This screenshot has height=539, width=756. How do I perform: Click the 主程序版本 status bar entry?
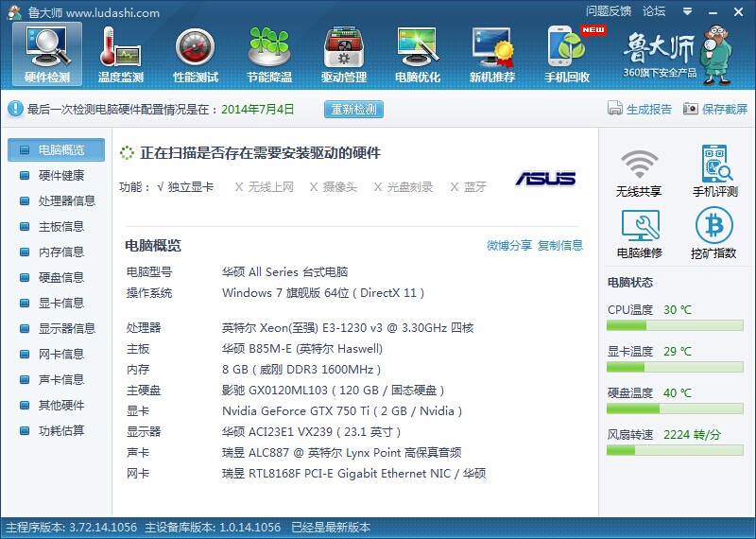(x=72, y=528)
